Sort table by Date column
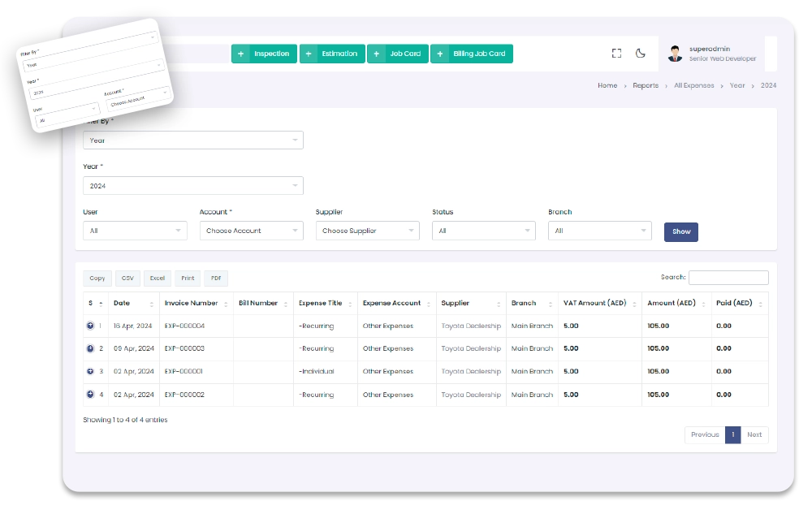 coord(133,303)
